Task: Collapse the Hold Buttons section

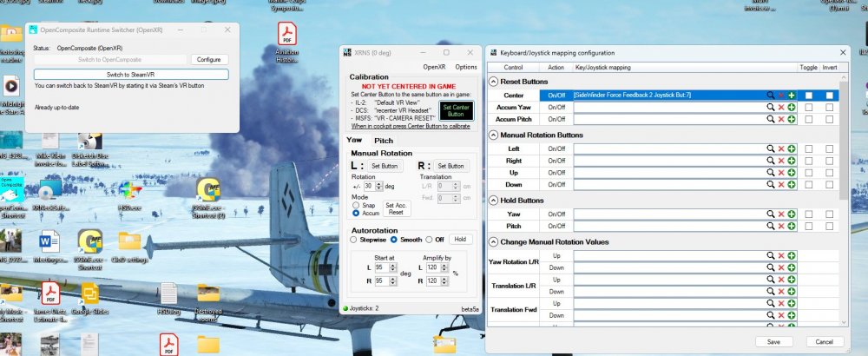Action: tap(494, 200)
